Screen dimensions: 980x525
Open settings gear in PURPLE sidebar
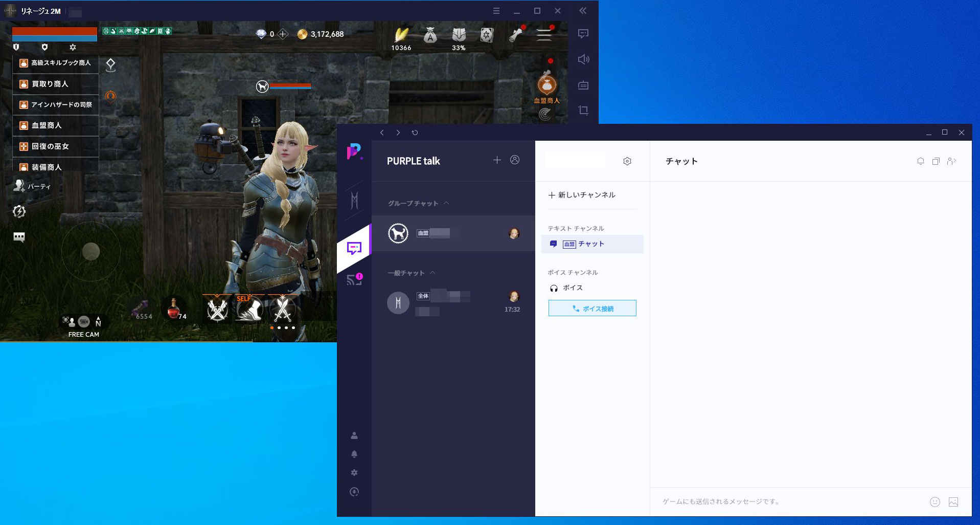pos(354,473)
